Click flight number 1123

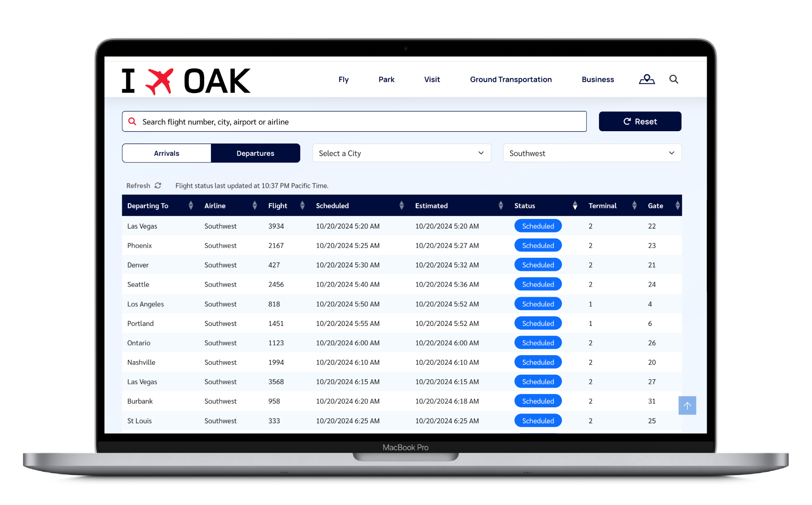276,343
